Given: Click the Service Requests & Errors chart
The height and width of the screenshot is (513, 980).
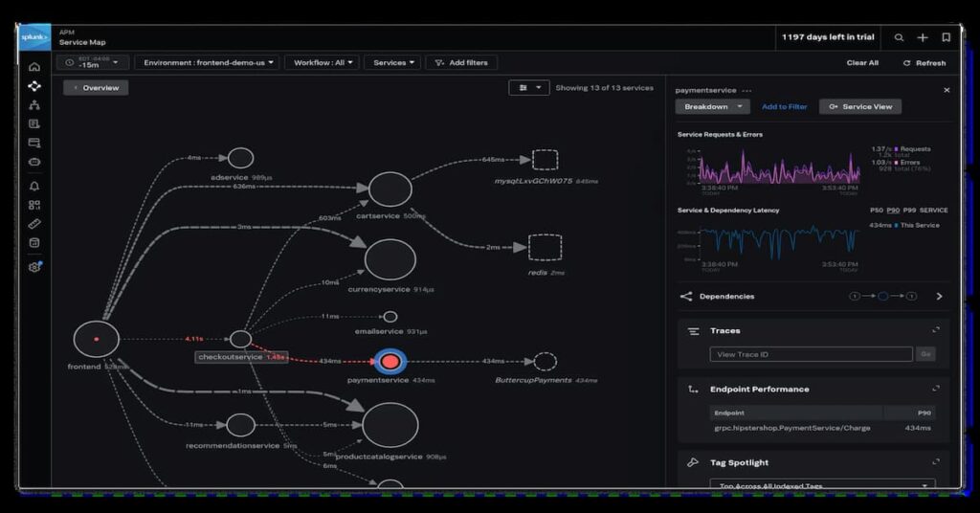Looking at the screenshot, I should (779, 167).
